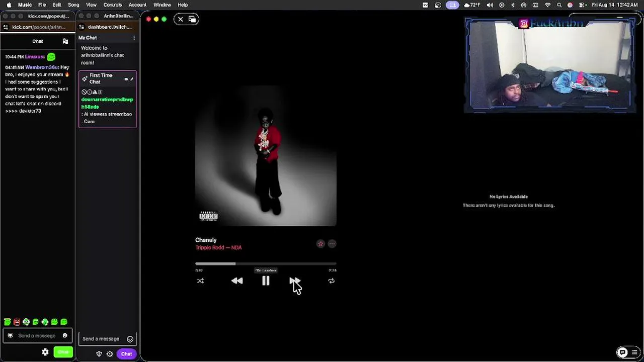Screen dimensions: 644x362
Task: Click the username Linuxus in Kick chat
Action: point(35,57)
